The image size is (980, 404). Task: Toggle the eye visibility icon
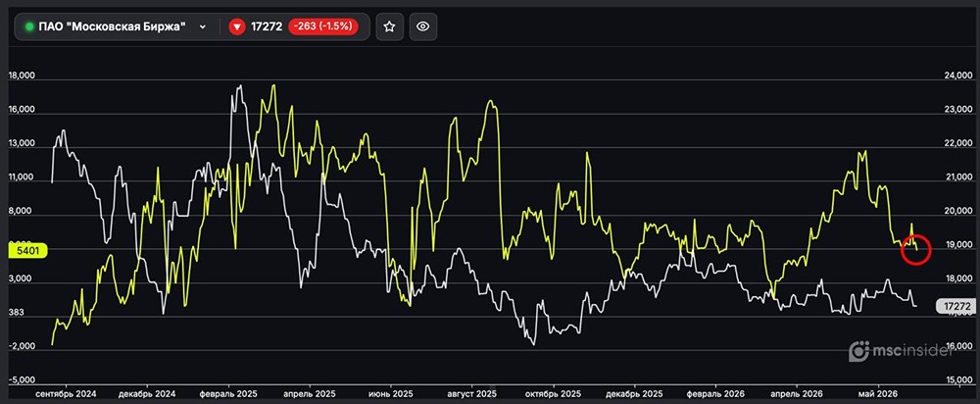click(423, 26)
